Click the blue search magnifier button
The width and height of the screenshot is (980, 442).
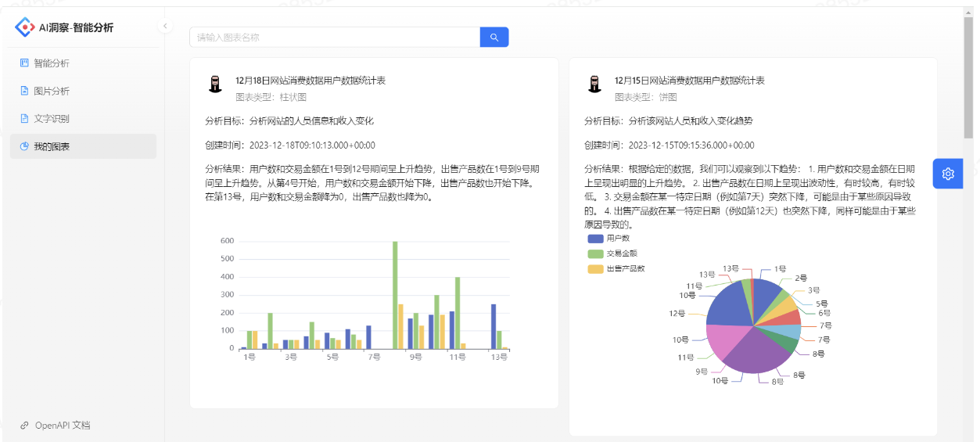click(494, 37)
